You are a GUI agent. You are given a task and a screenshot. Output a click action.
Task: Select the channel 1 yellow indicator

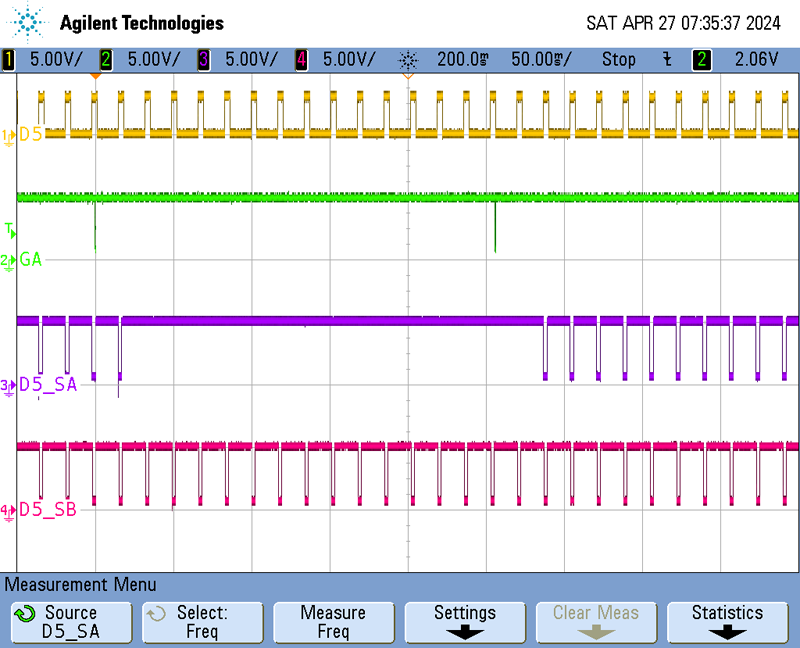pyautogui.click(x=9, y=60)
